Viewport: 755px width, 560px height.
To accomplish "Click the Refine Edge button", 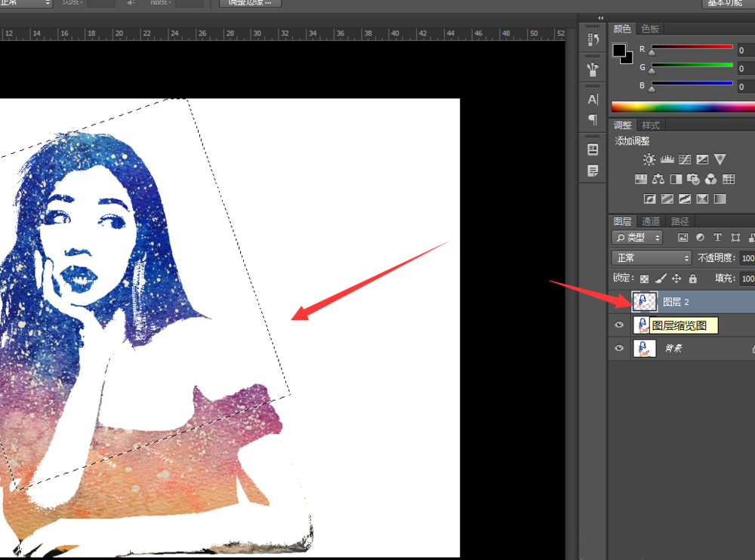I will (250, 3).
